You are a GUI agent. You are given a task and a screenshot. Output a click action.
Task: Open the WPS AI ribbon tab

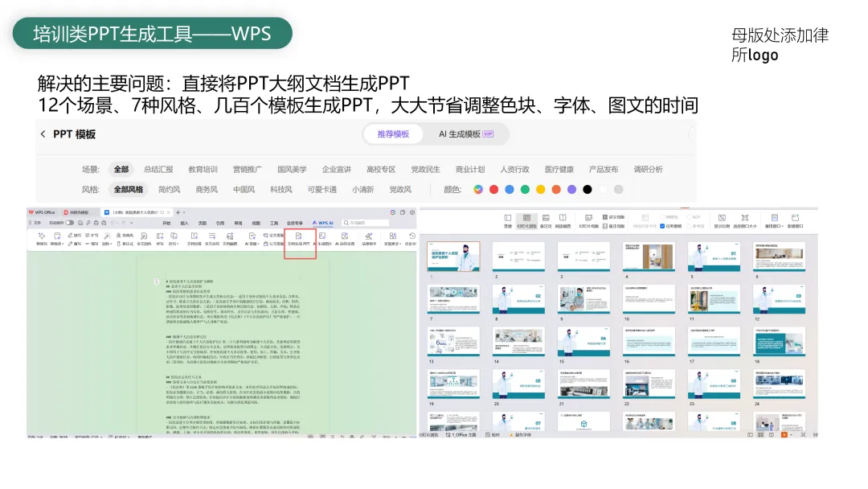coord(323,223)
